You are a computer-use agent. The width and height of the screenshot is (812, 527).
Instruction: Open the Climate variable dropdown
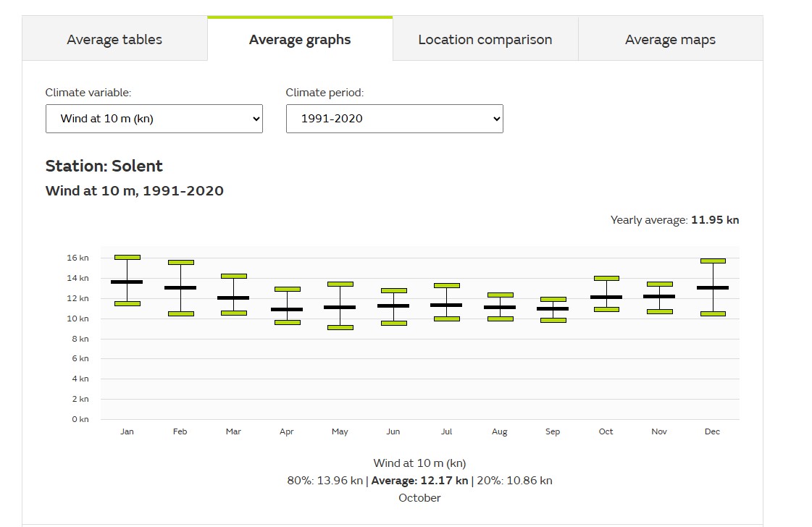pos(154,119)
